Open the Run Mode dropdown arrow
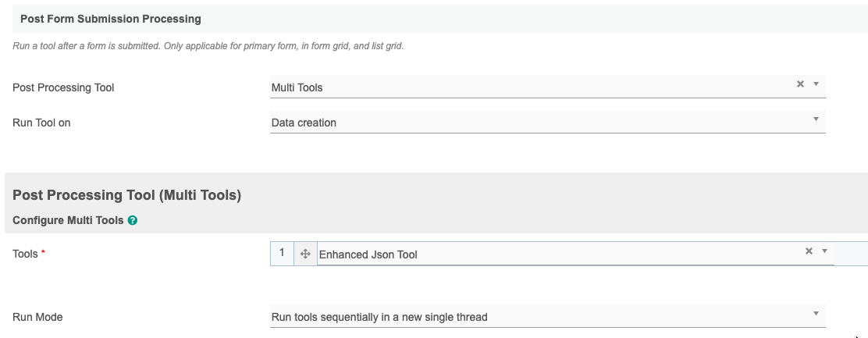The image size is (868, 338). point(816,314)
